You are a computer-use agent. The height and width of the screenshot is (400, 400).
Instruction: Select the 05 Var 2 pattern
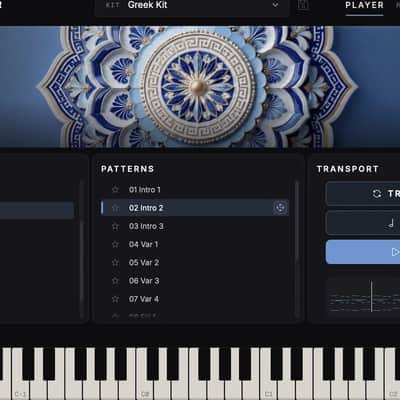click(x=195, y=262)
